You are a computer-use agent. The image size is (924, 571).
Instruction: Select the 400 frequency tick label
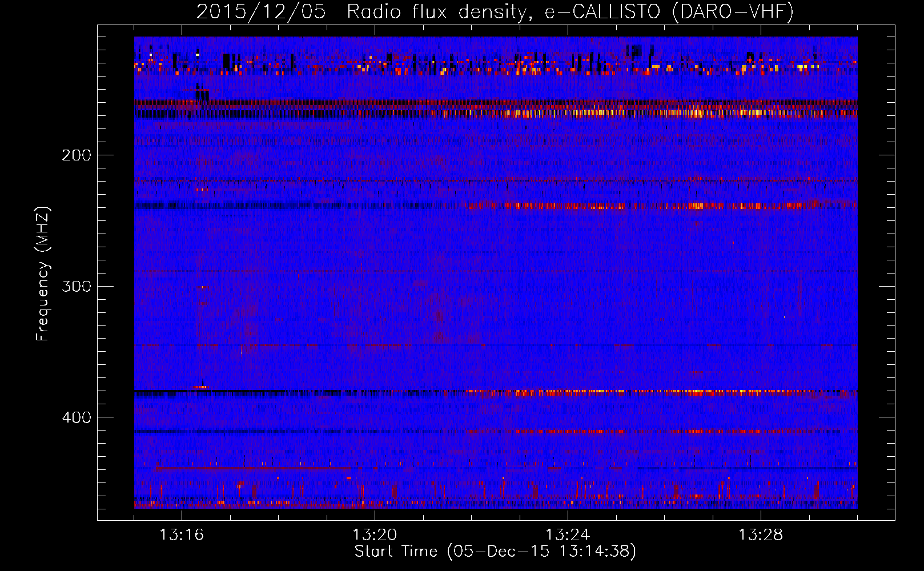click(x=77, y=417)
